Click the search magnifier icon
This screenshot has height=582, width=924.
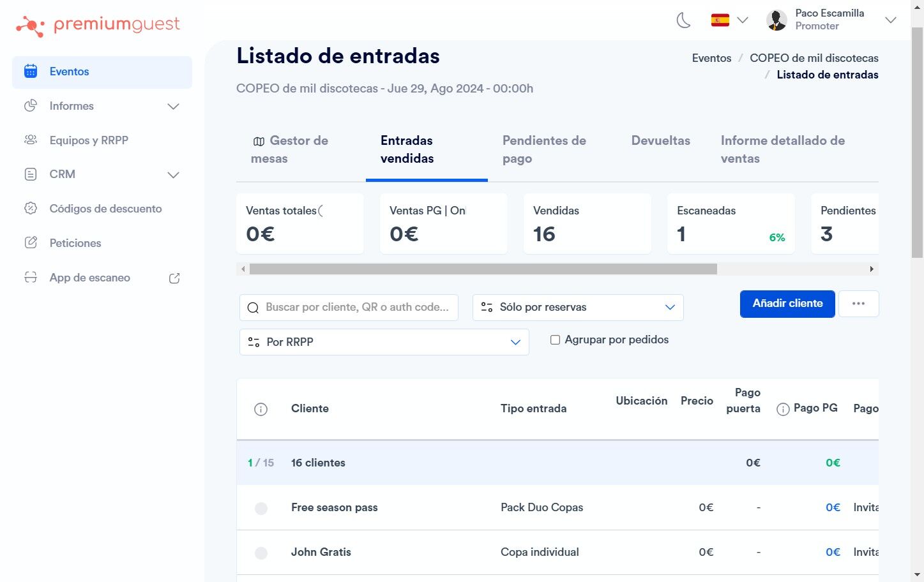(253, 308)
